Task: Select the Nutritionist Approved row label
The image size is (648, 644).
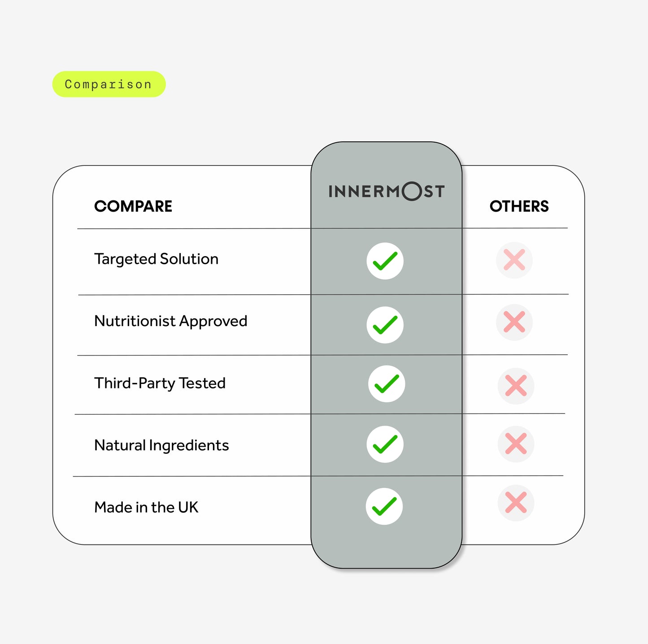Action: [x=170, y=322]
